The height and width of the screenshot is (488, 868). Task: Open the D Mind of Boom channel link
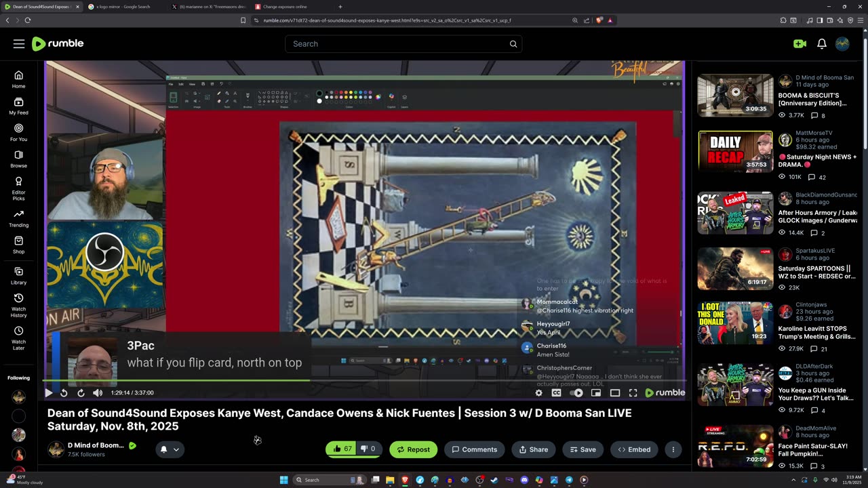(96, 445)
